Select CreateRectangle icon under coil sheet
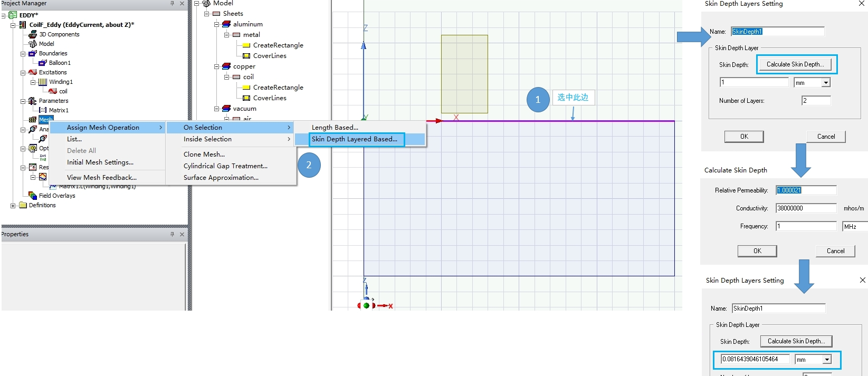The height and width of the screenshot is (376, 868). pos(246,88)
